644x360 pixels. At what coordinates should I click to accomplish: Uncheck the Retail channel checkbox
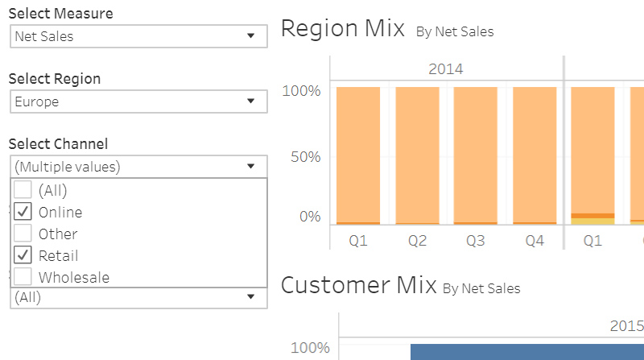(x=23, y=256)
